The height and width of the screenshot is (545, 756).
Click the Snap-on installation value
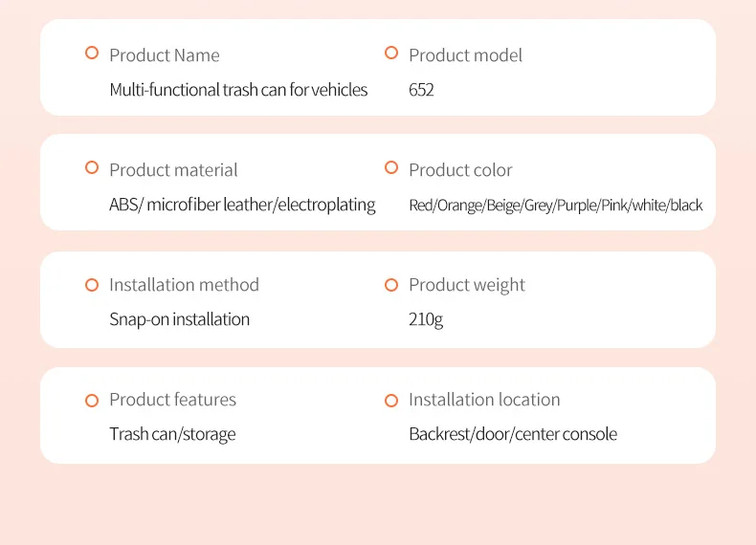179,319
